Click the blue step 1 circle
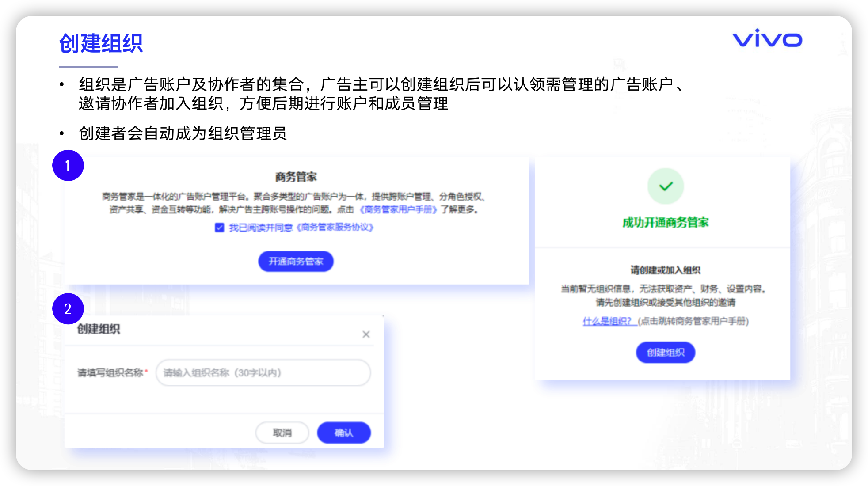868x486 pixels. 68,165
